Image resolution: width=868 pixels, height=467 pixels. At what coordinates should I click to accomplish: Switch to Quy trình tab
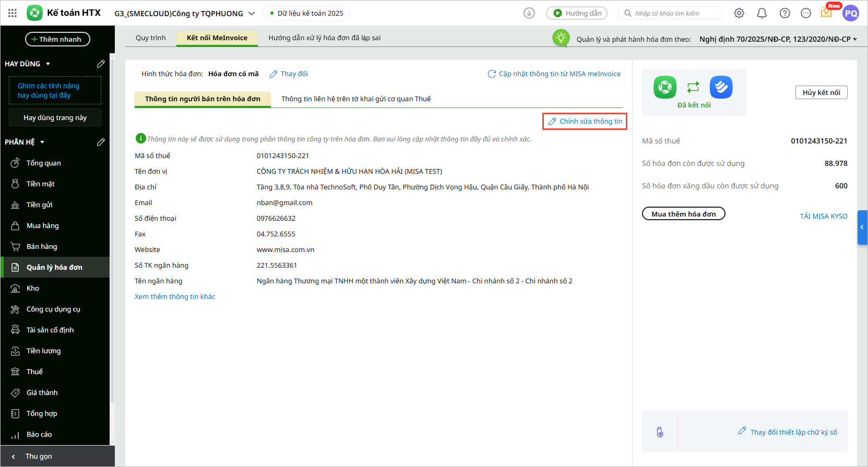(151, 38)
